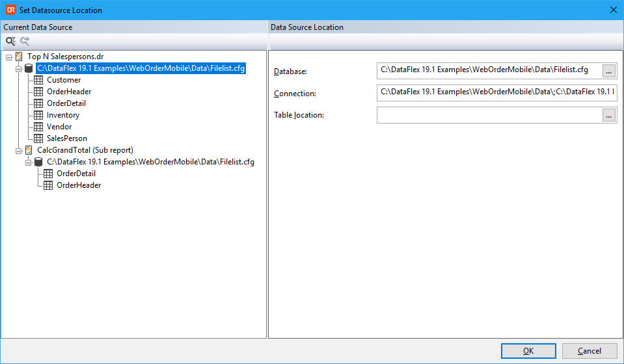624x364 pixels.
Task: Select Top N Salespersons.dr in tree
Action: 65,57
